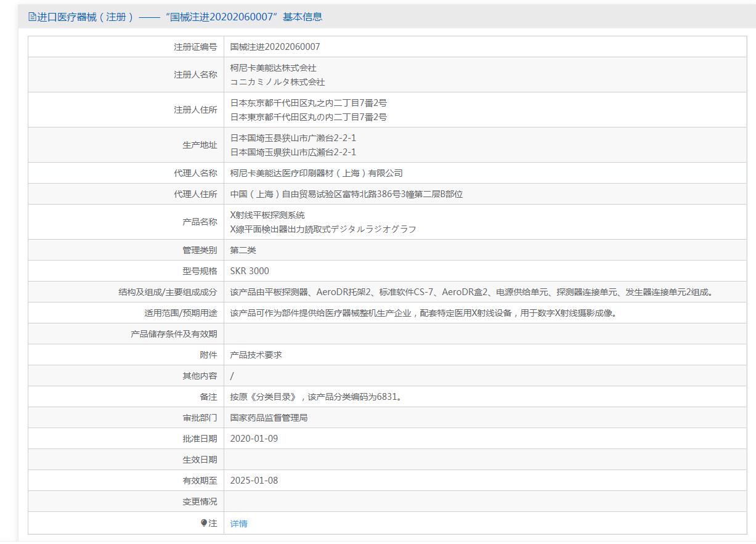Open the 详情 link in the 注 row
This screenshot has width=756, height=544.
[x=238, y=524]
